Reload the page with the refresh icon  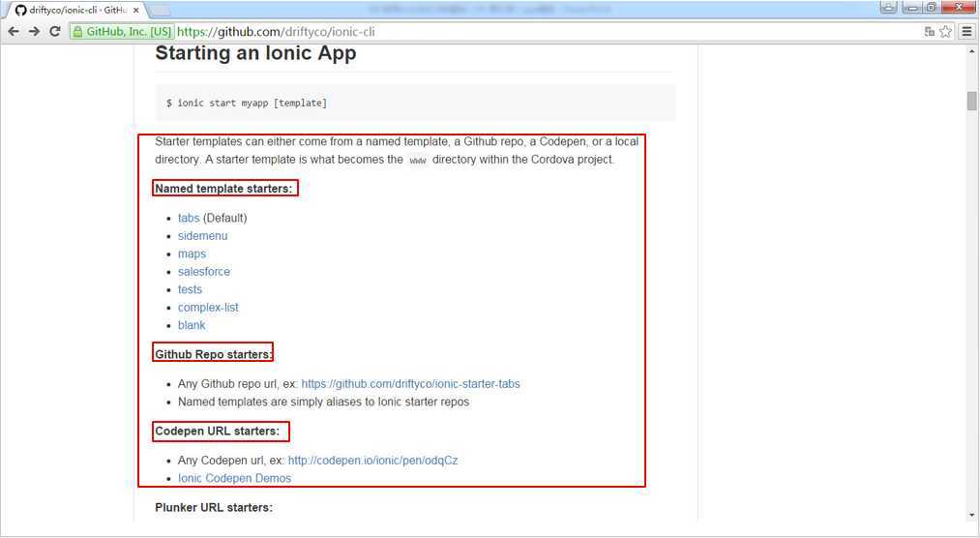(x=55, y=31)
